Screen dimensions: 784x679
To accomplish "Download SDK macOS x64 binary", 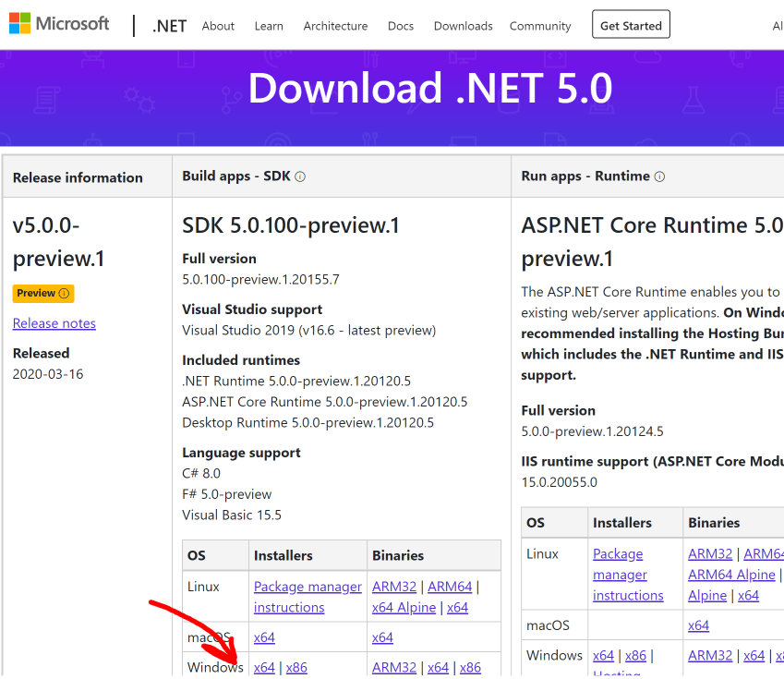I will click(x=382, y=637).
